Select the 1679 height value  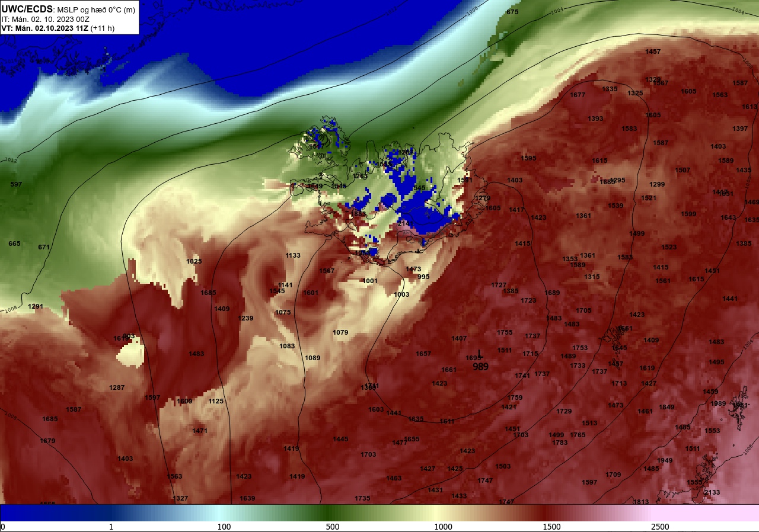pyautogui.click(x=47, y=441)
